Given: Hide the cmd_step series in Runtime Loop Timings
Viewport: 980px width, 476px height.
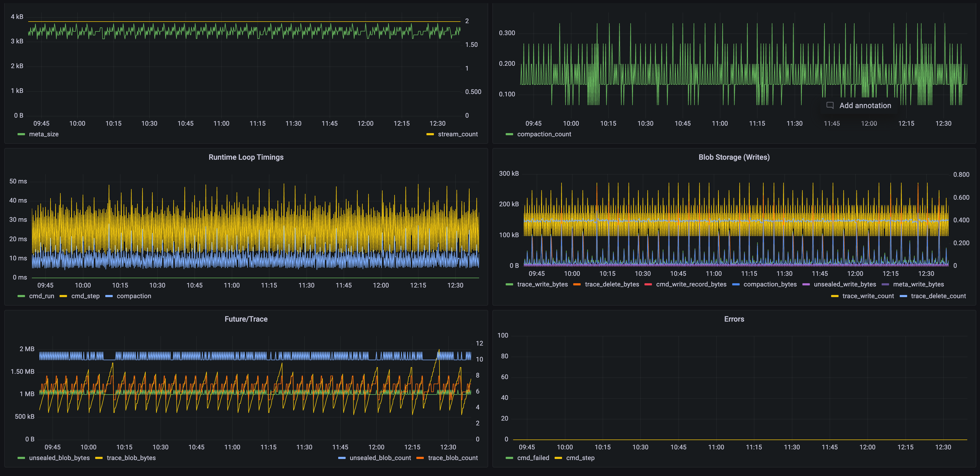Looking at the screenshot, I should pos(86,296).
